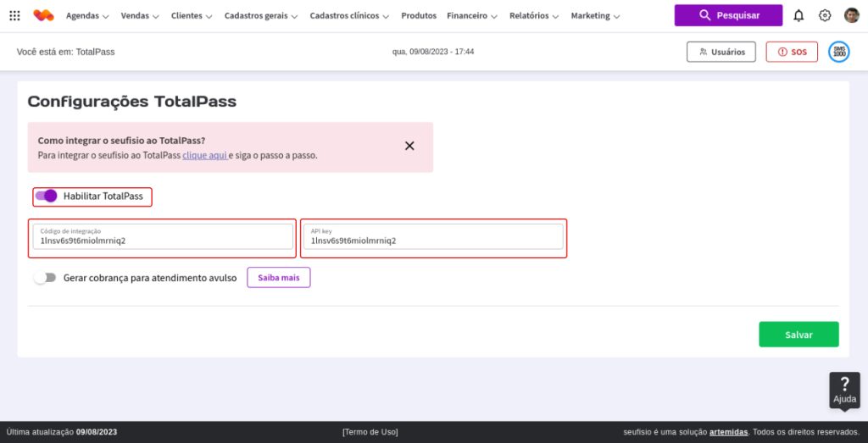
Task: Open the Ajuda help widget
Action: tap(845, 390)
